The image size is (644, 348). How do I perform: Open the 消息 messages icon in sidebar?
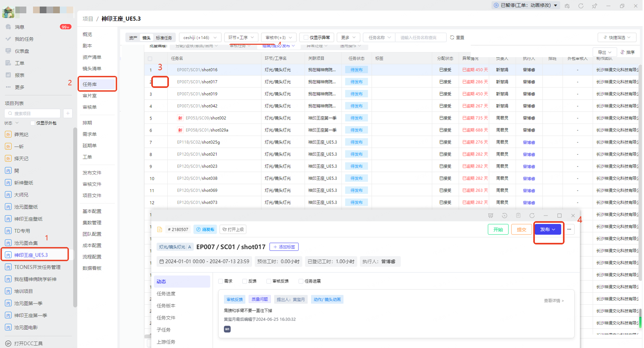(8, 27)
